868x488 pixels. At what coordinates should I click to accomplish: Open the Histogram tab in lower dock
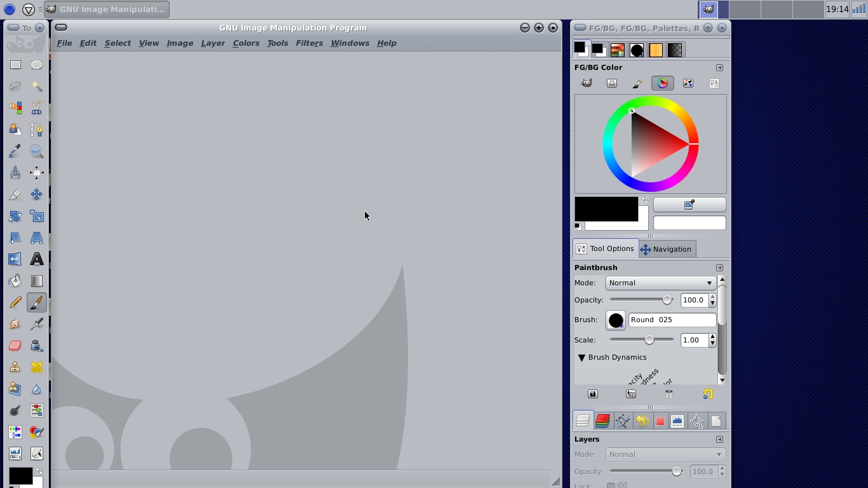click(x=677, y=421)
